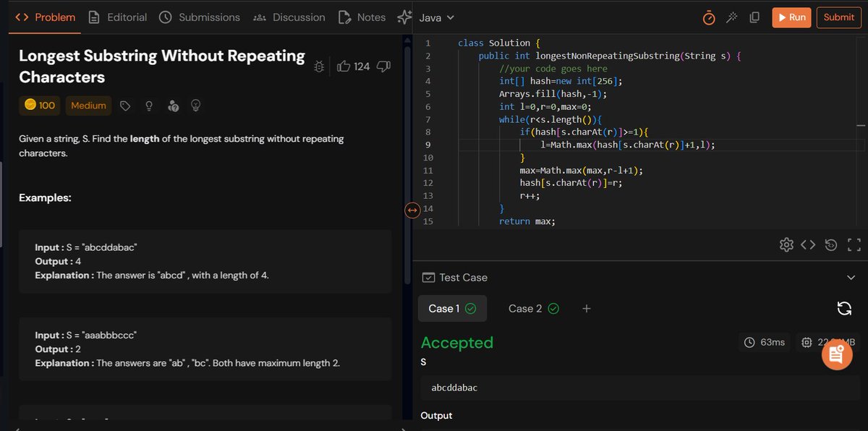Viewport: 868px width, 431px height.
Task: Click the Run button
Action: click(x=791, y=18)
